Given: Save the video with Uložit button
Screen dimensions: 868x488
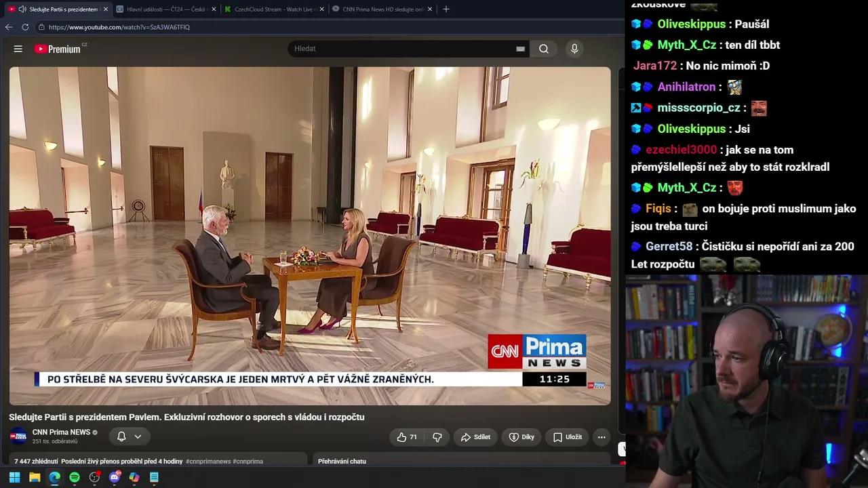Looking at the screenshot, I should click(x=568, y=437).
